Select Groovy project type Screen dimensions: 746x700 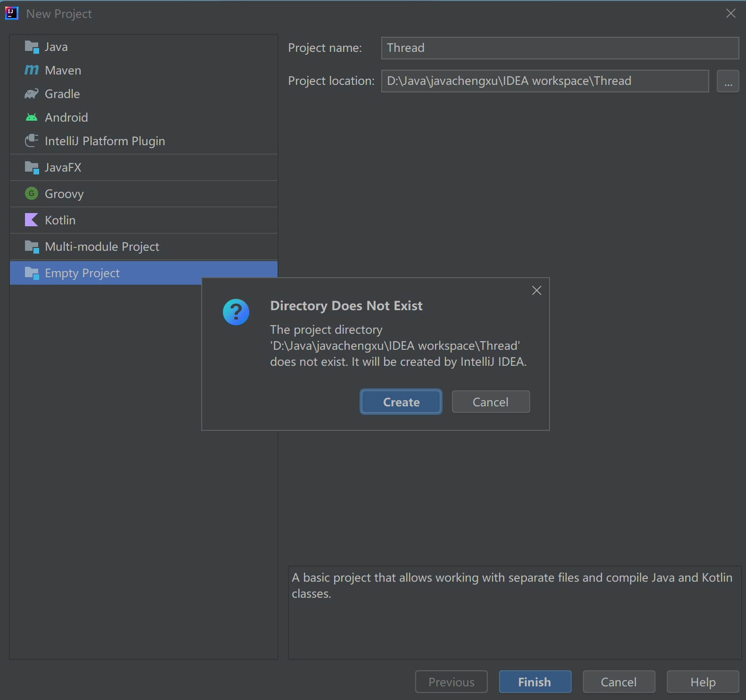144,194
